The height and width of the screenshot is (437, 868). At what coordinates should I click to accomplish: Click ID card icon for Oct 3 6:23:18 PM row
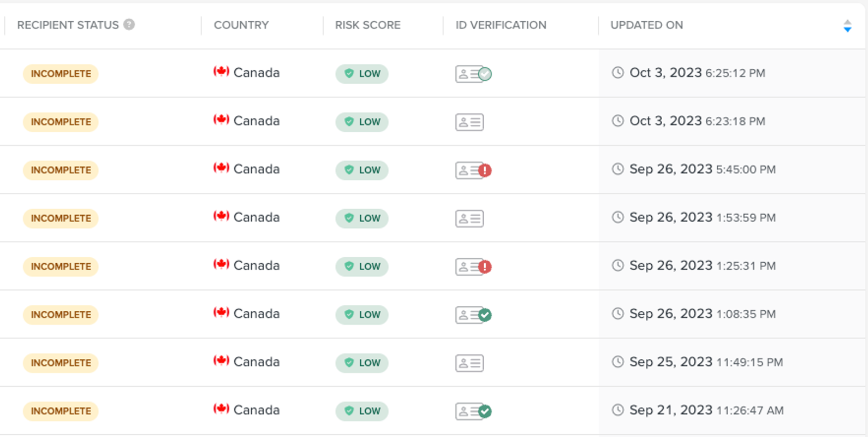click(x=469, y=122)
